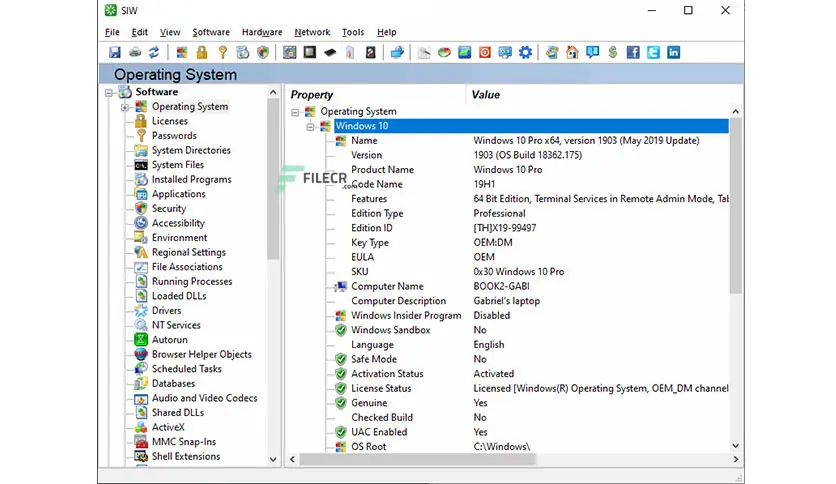Select Installed Programs in the tree
The image size is (836, 484).
point(191,180)
